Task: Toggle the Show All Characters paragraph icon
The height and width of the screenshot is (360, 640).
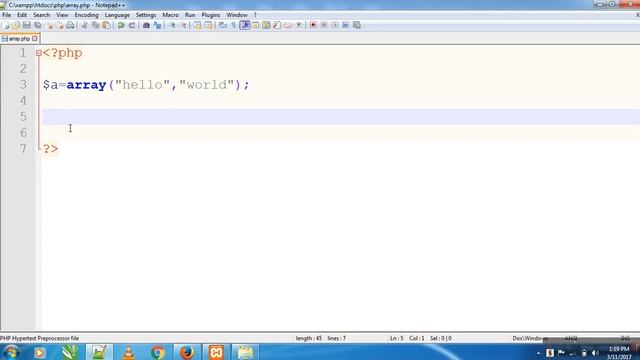Action: click(x=233, y=25)
